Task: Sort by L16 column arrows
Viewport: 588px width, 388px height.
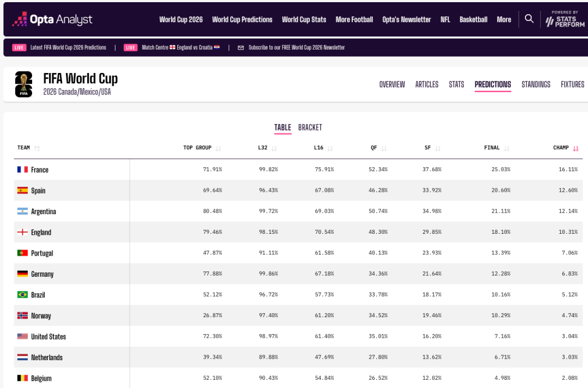Action: tap(330, 148)
